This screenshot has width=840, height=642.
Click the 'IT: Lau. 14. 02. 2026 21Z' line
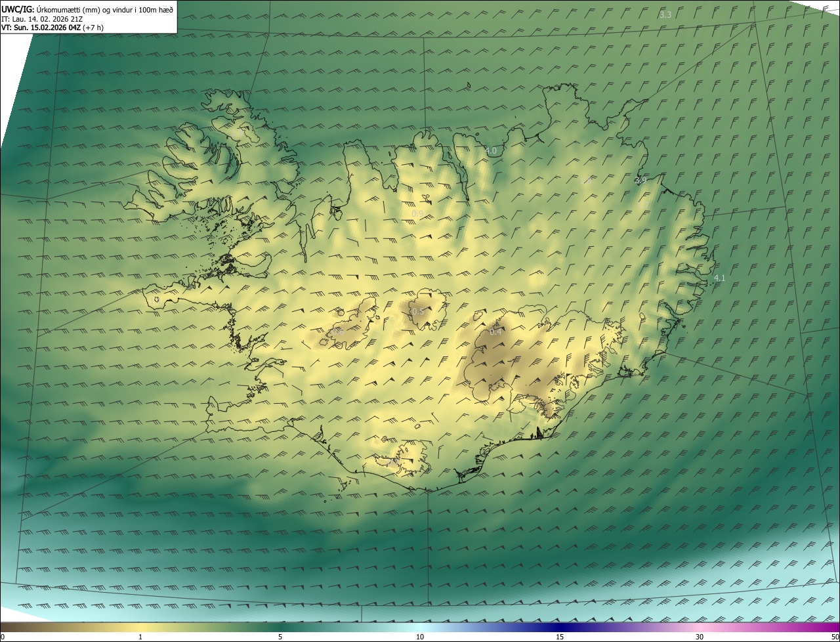(42, 18)
